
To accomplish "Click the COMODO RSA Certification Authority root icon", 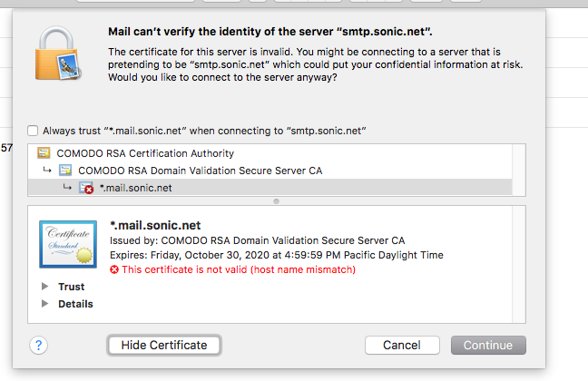I will point(44,153).
